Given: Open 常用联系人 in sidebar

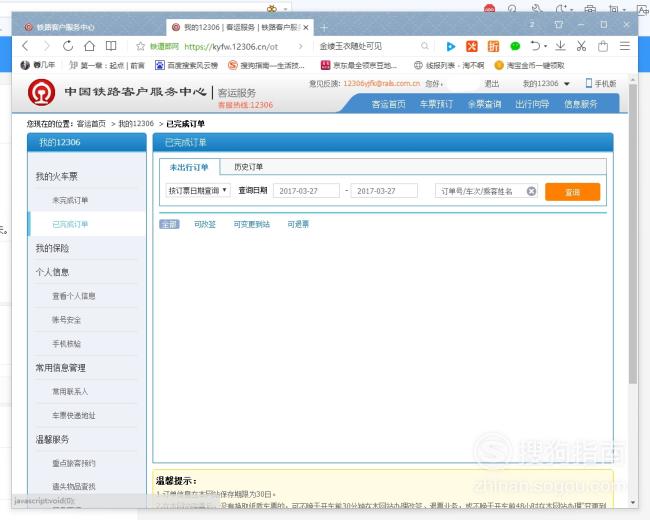Looking at the screenshot, I should [x=70, y=391].
